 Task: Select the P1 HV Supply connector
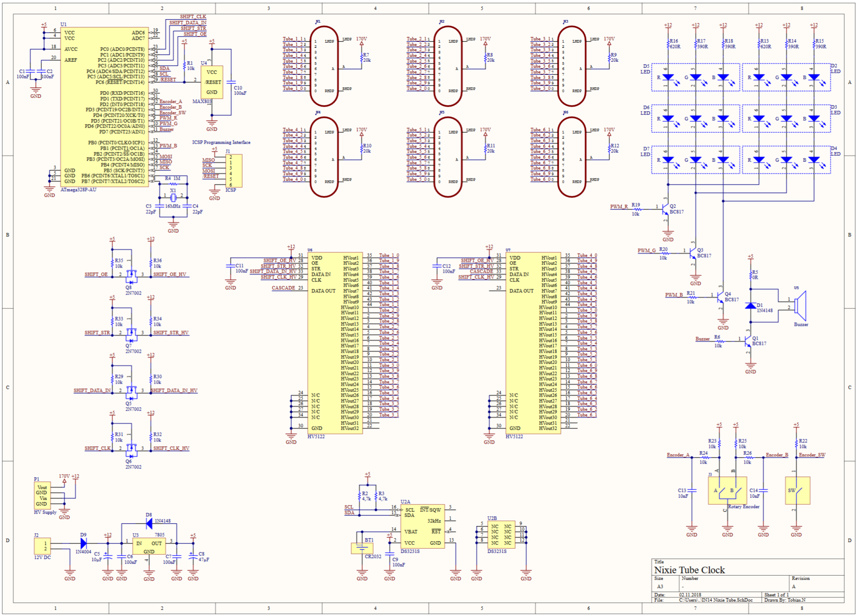click(42, 495)
